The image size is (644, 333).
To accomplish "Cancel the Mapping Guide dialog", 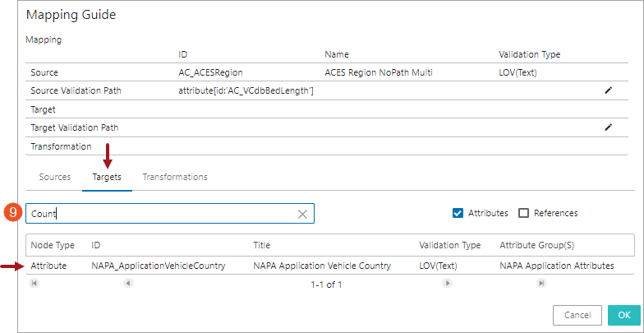I will (x=577, y=315).
